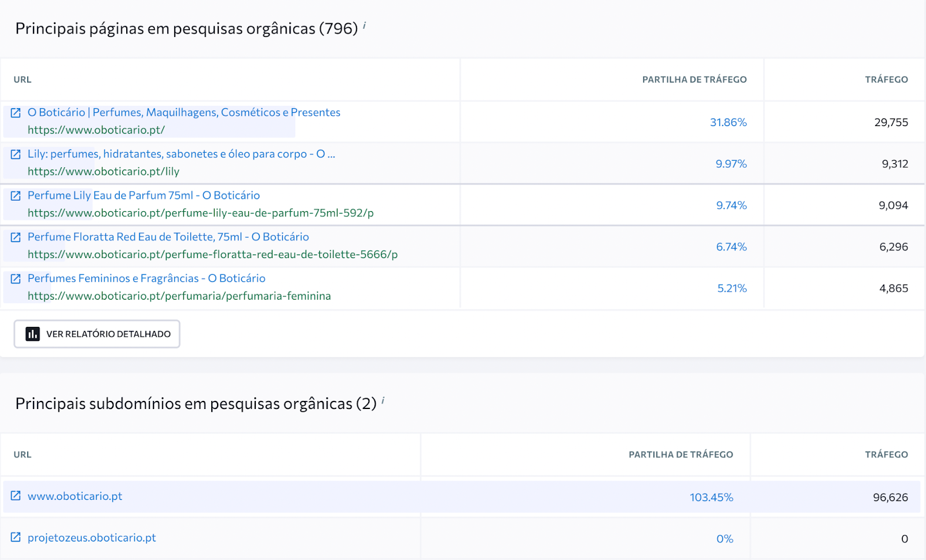Click Tráfego header in subdomains table

[887, 455]
